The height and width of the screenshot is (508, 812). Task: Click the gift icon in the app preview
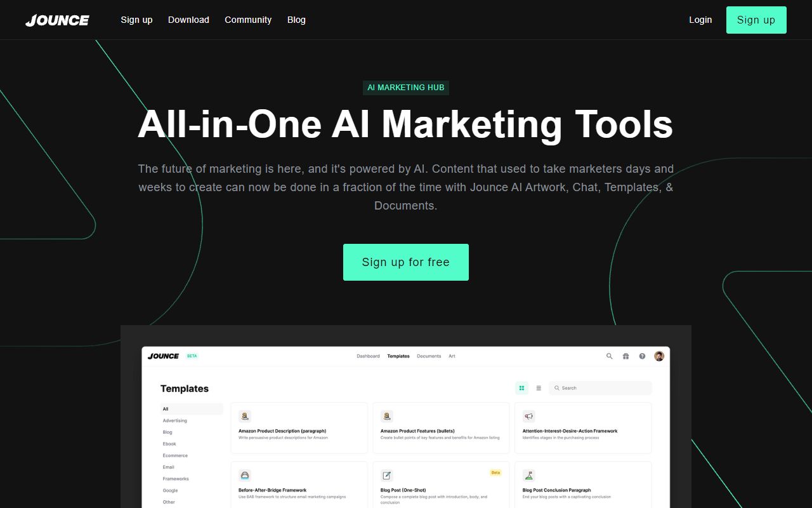(x=625, y=356)
